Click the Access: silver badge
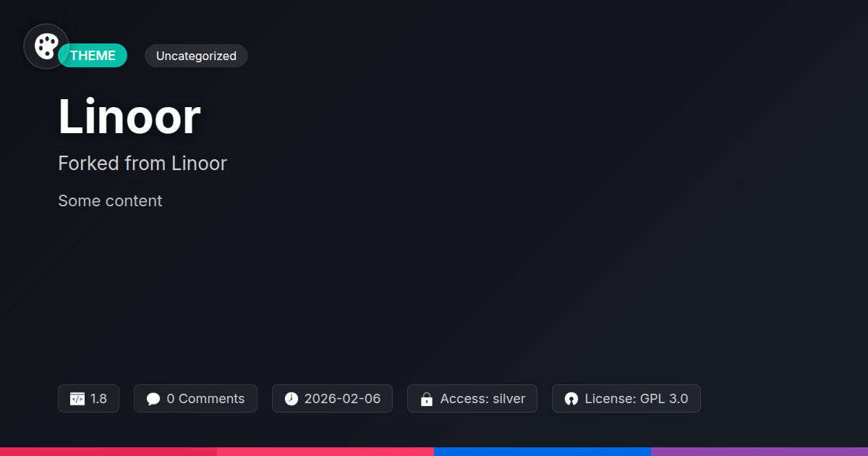Viewport: 868px width, 456px height. click(472, 399)
